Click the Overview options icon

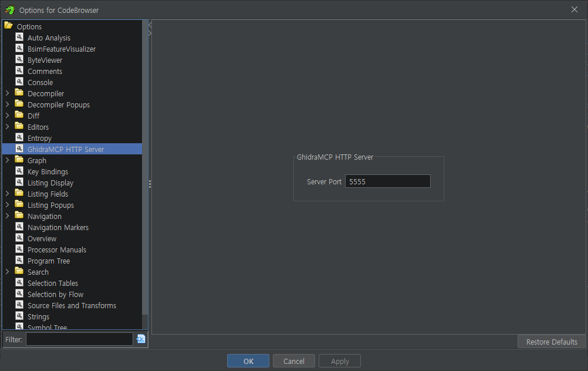click(x=19, y=238)
